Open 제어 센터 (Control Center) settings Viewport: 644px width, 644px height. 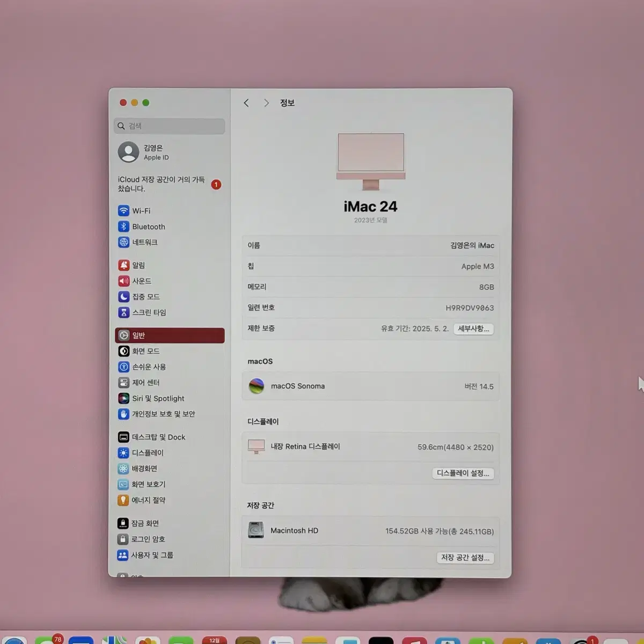click(170, 383)
